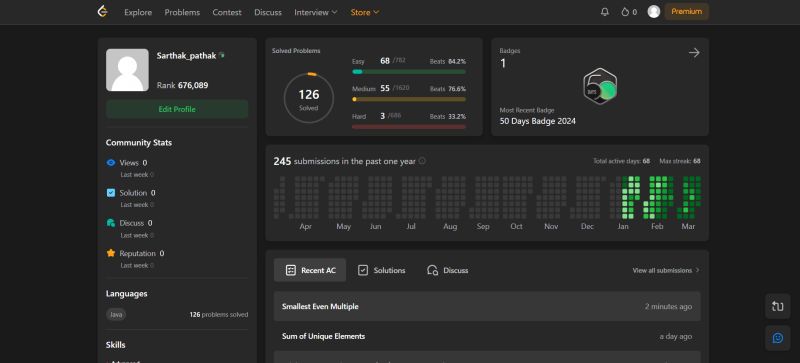
Task: Open the user avatar menu
Action: click(654, 12)
